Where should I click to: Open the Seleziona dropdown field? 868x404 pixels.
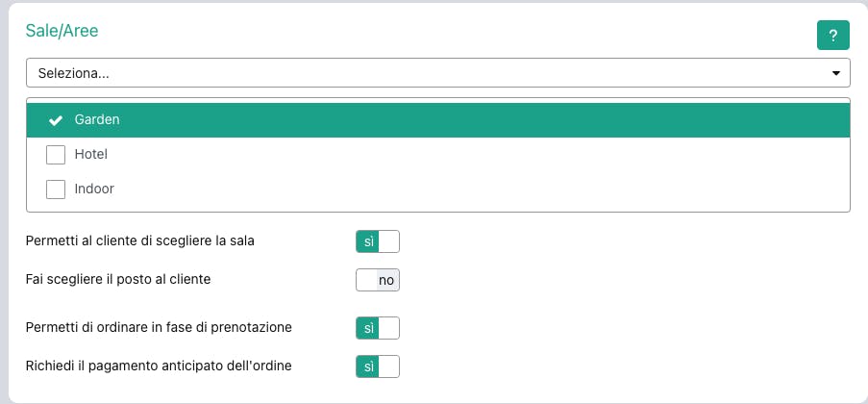[x=438, y=73]
